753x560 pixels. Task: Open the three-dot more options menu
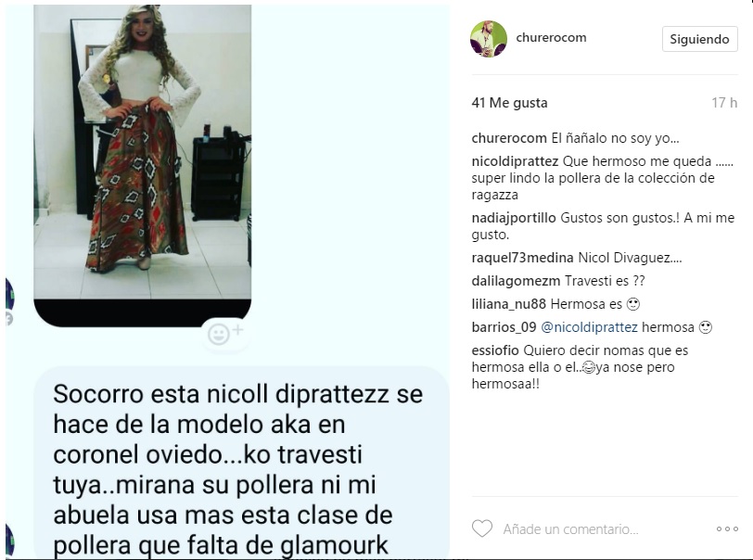tap(727, 528)
